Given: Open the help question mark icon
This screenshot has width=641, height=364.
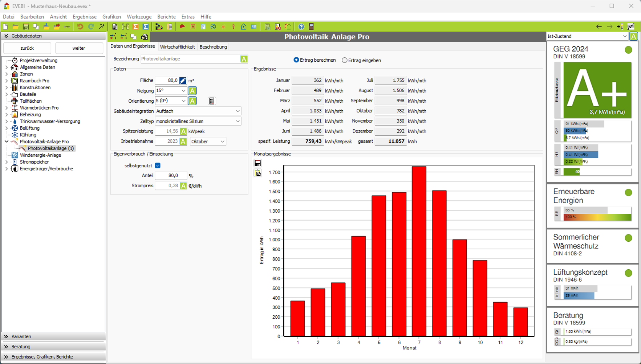Looking at the screenshot, I should 301,26.
